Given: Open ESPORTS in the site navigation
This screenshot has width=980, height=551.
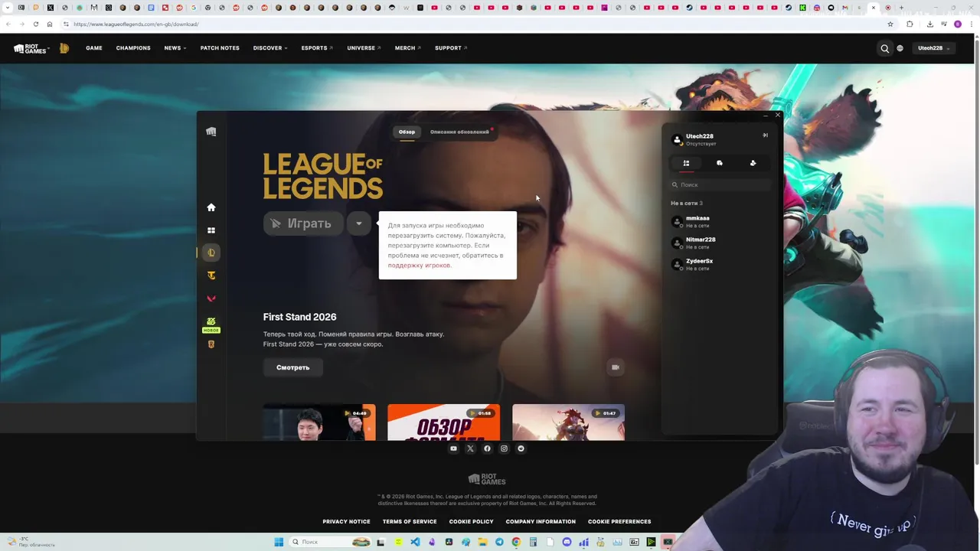Looking at the screenshot, I should click(317, 48).
